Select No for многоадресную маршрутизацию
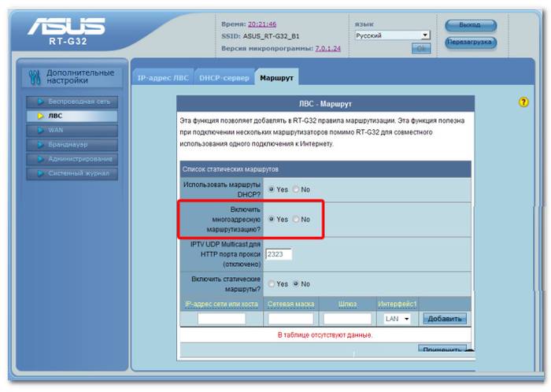Image resolution: width=551 pixels, height=392 pixels. 296,219
